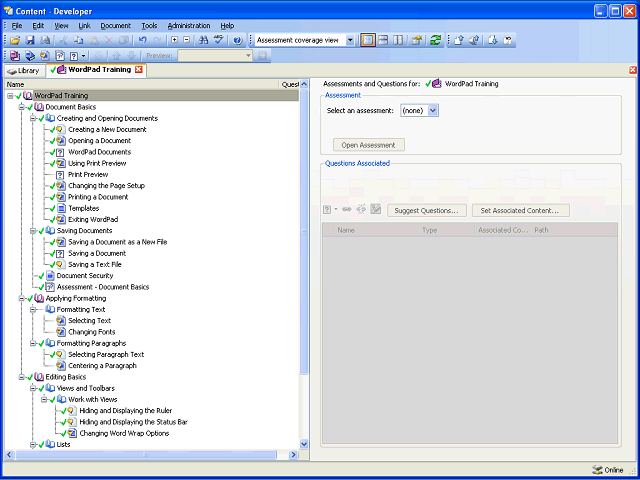Open the Document menu
This screenshot has height=480, width=640.
(116, 26)
